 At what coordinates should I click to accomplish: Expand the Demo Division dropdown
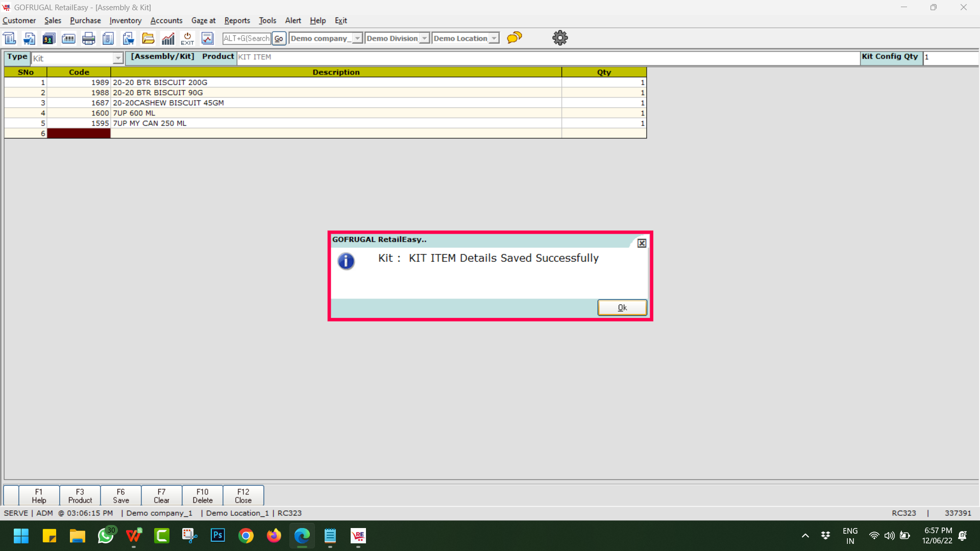[424, 38]
